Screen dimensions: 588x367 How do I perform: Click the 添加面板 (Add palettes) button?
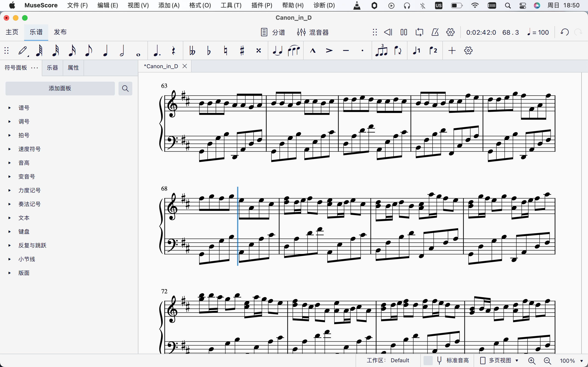pos(60,88)
